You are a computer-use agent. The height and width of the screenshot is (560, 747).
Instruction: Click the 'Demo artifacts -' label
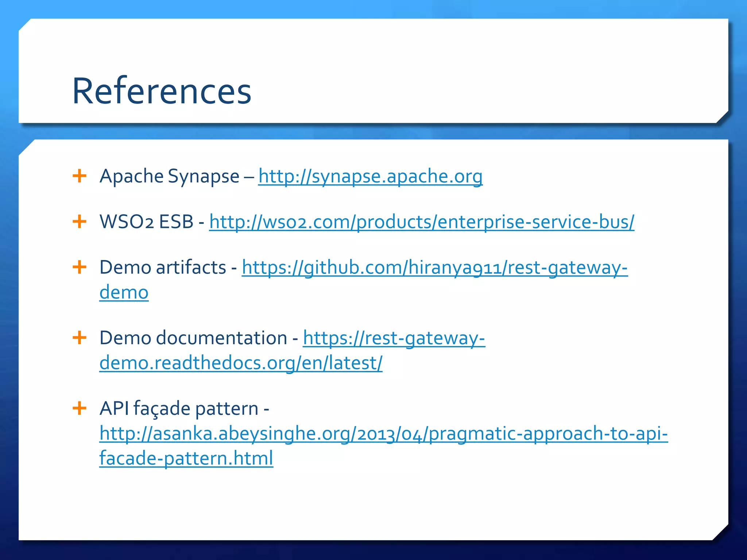point(168,267)
